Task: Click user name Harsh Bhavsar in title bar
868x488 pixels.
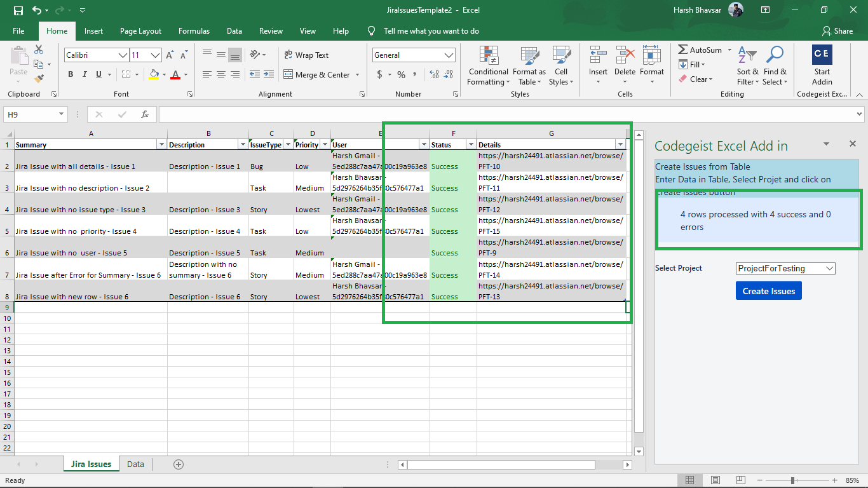Action: click(697, 10)
